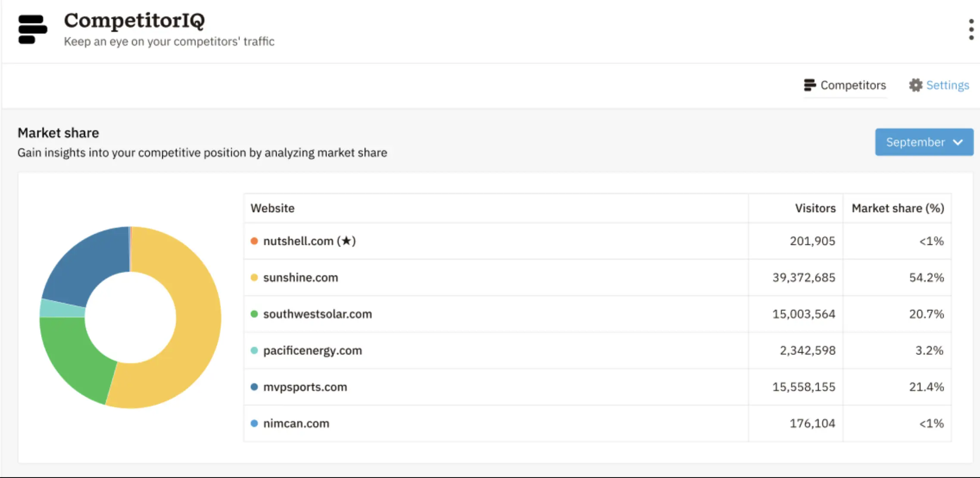Click nimcan.com website name

click(x=296, y=423)
